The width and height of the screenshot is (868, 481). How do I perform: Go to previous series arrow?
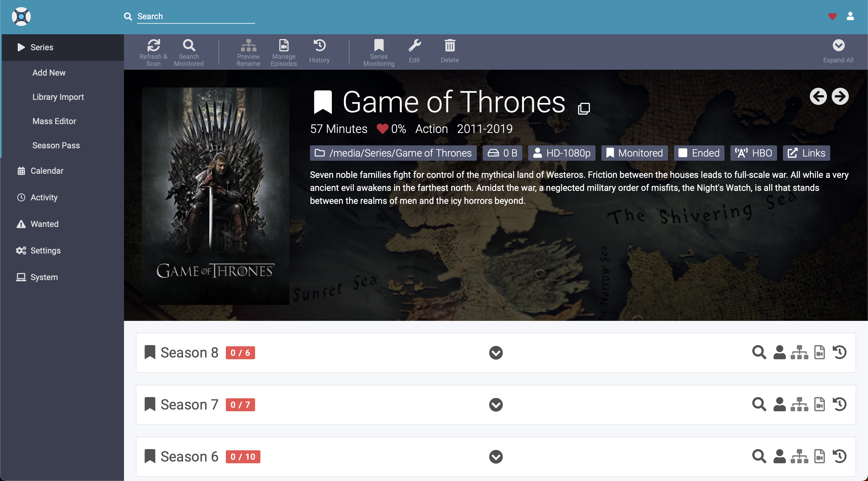click(x=818, y=97)
